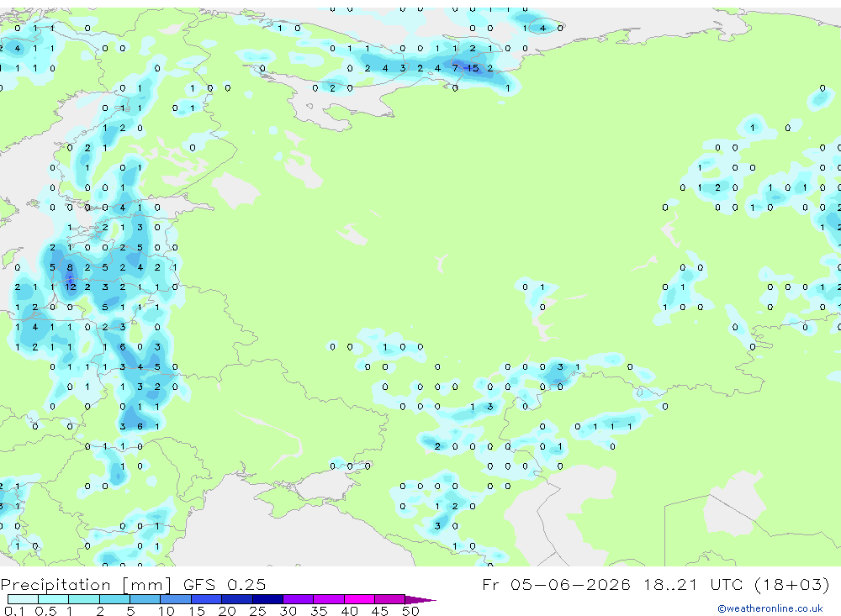The width and height of the screenshot is (841, 616).
Task: Click the purple arrow tip of the legend
Action: tap(420, 599)
